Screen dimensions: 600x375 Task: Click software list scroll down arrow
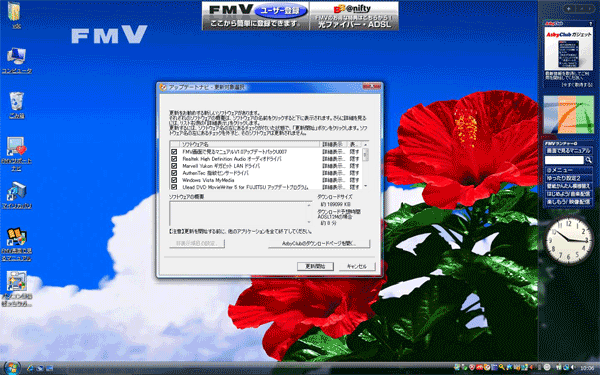[365, 186]
